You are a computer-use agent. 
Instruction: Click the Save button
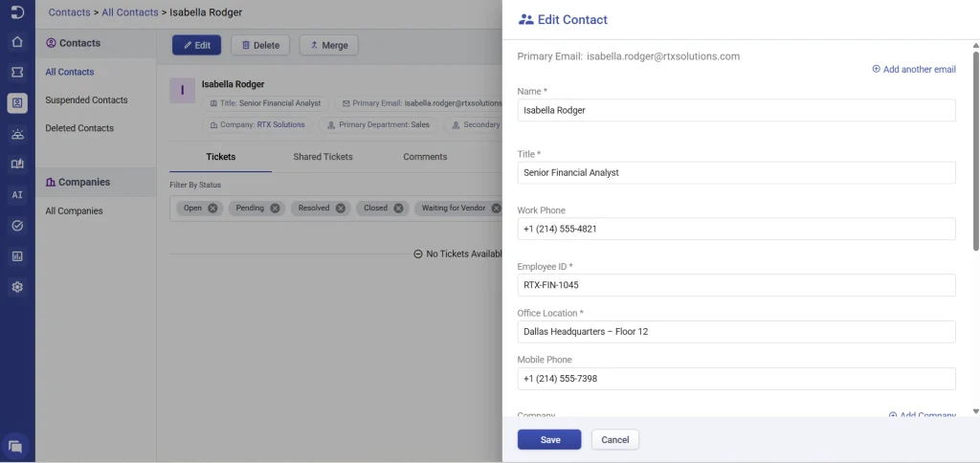tap(549, 440)
